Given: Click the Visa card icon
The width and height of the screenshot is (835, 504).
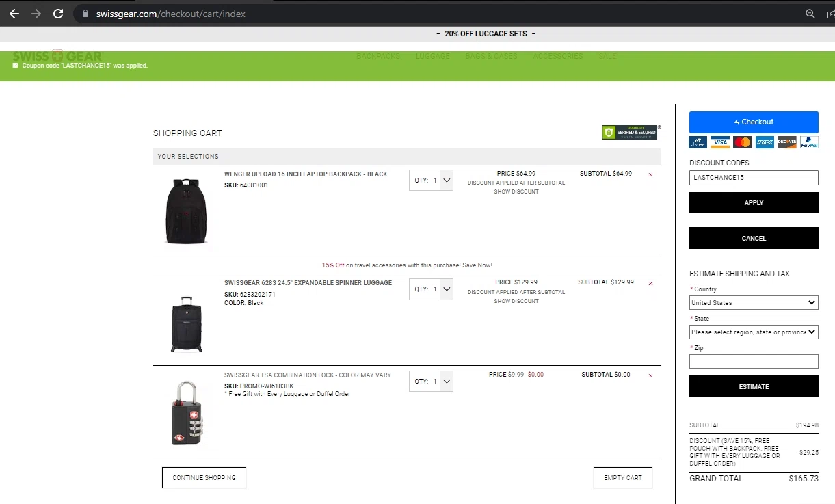Looking at the screenshot, I should (x=720, y=142).
